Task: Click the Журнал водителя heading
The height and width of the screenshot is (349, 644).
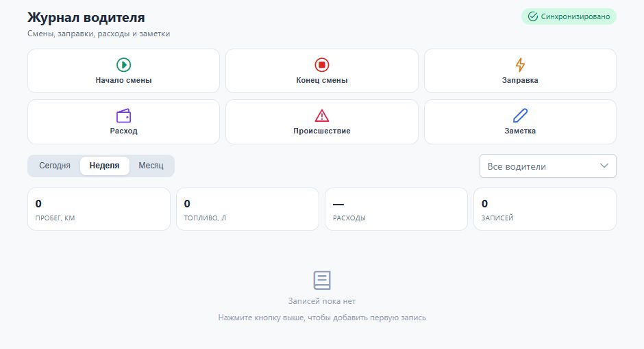Action: tap(86, 18)
